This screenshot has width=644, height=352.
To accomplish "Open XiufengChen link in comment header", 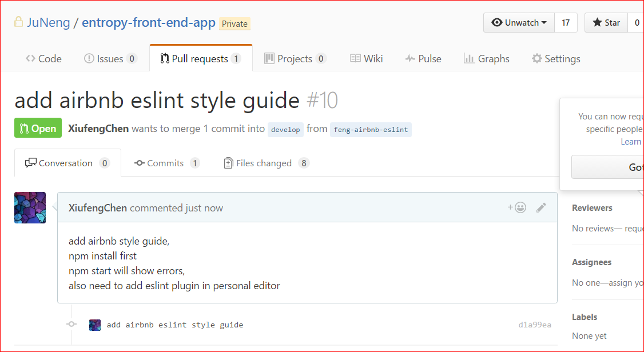I will coord(98,208).
